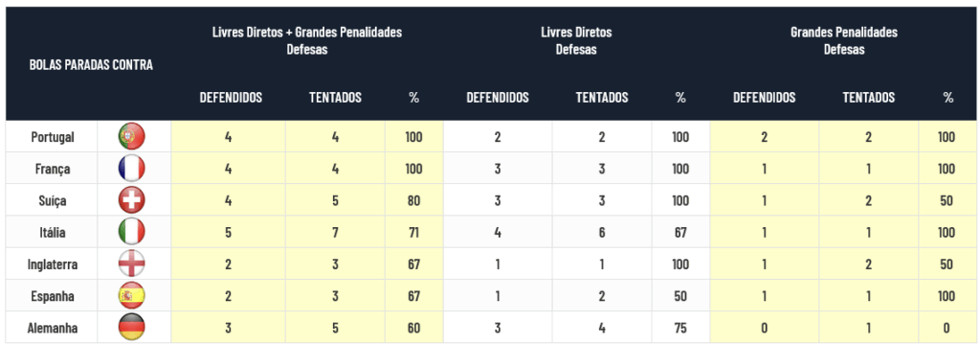Screen dimensions: 980x345
Task: Select the Livres Diretos Defesas column group
Action: coord(576,40)
